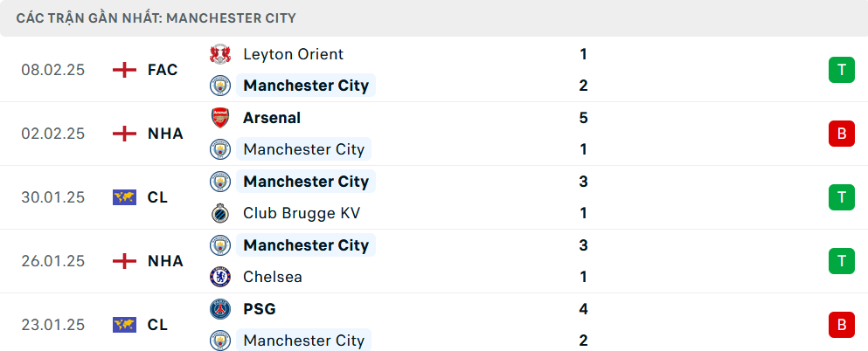Viewport: 868px width, 351px height.
Task: Click red B badge for Arsenal match
Action: (x=841, y=134)
